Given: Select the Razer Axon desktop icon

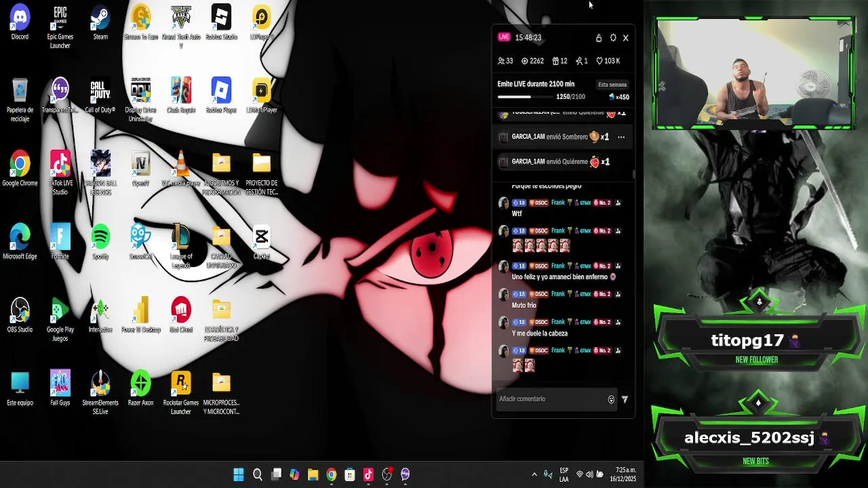Looking at the screenshot, I should [140, 389].
